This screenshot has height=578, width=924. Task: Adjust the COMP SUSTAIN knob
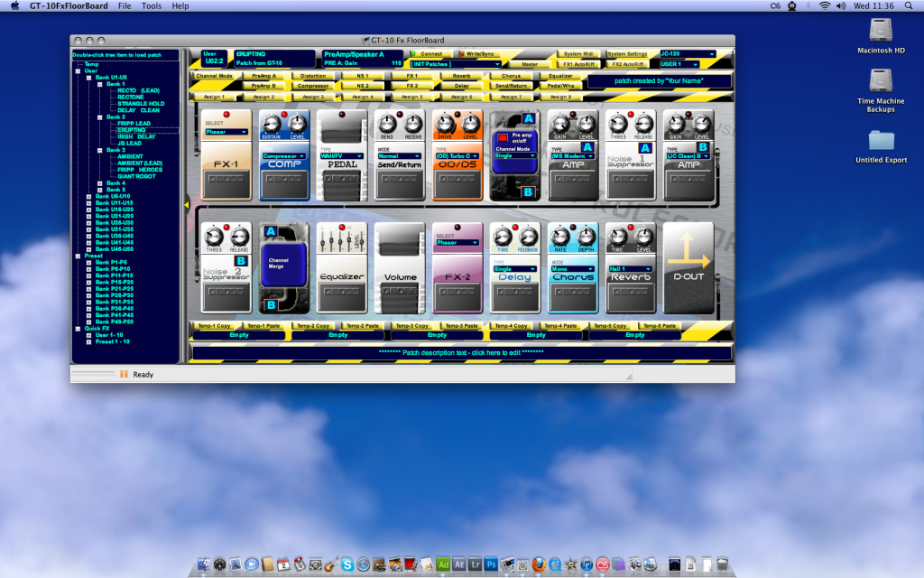coord(271,124)
